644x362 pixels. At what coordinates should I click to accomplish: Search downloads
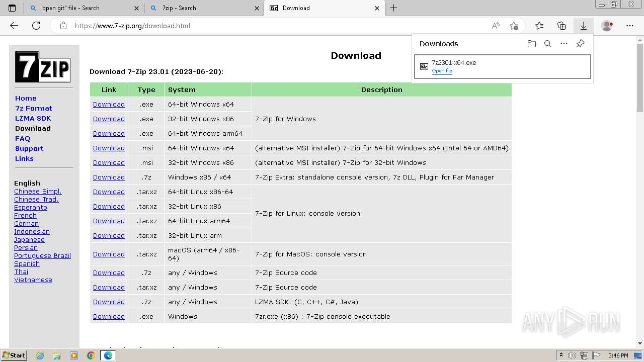tap(548, 44)
